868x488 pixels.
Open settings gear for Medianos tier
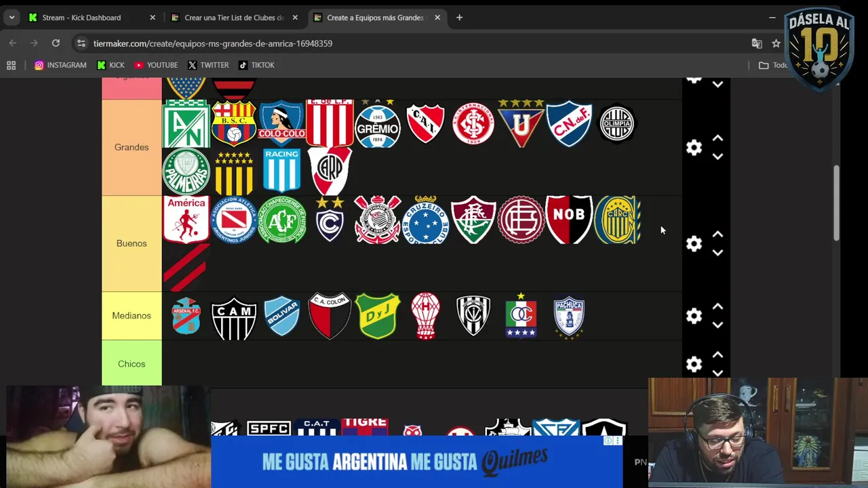694,316
